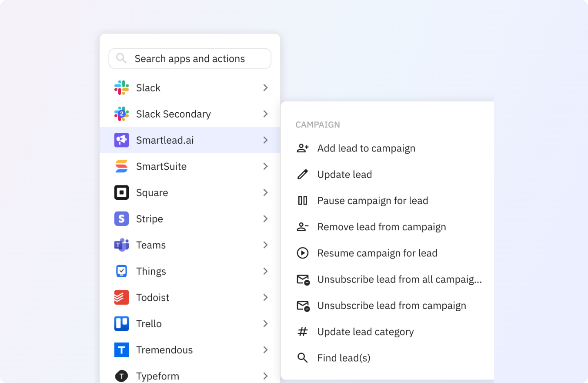This screenshot has height=383, width=588.
Task: Expand the Teams submenu chevron
Action: (265, 245)
